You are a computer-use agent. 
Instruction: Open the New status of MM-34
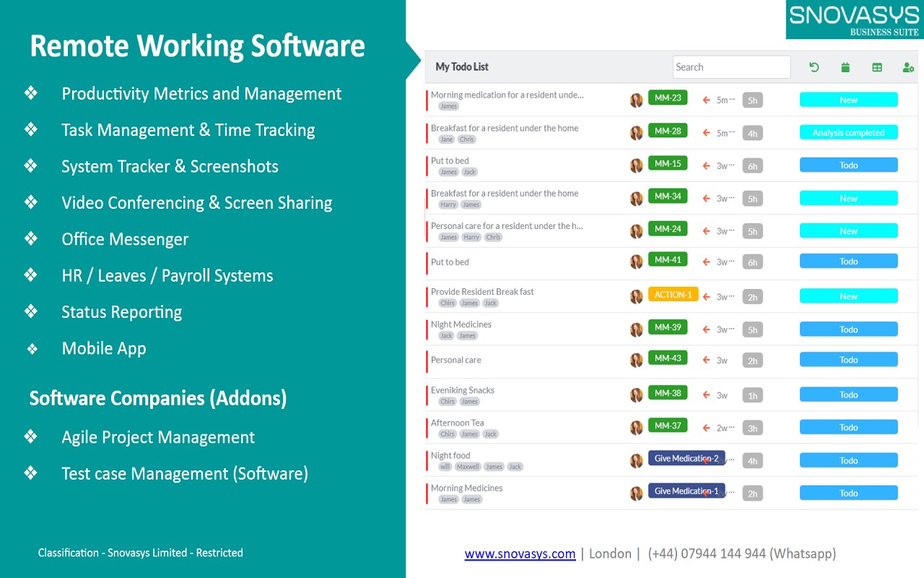coord(848,198)
